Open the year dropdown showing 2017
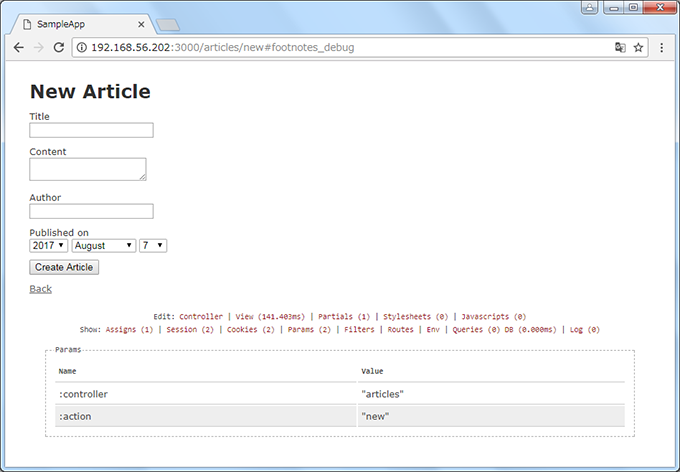Screen dimensions: 680x472 click(49, 246)
